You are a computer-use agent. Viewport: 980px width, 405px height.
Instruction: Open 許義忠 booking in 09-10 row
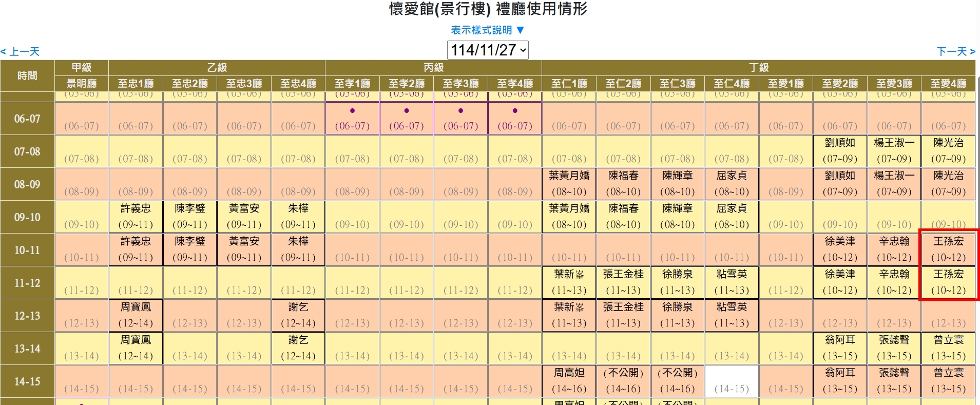[x=136, y=217]
